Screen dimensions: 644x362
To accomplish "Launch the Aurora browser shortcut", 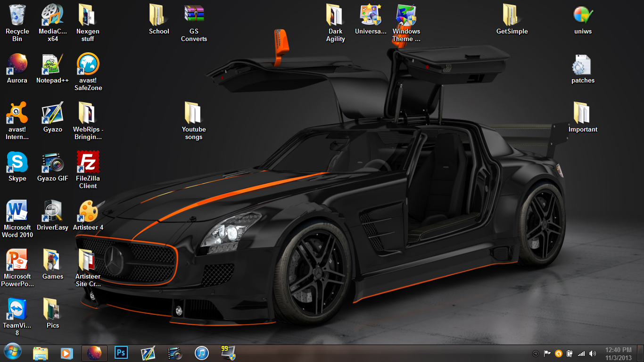I will [17, 68].
